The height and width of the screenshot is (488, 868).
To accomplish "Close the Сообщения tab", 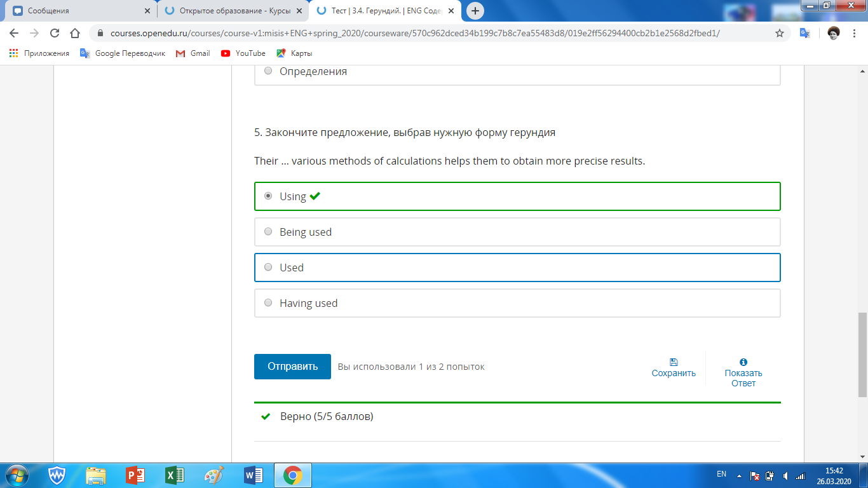I will coord(147,11).
